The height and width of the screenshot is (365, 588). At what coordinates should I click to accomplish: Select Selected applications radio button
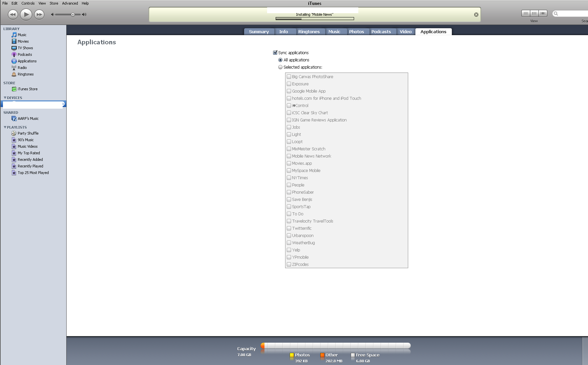pos(280,67)
